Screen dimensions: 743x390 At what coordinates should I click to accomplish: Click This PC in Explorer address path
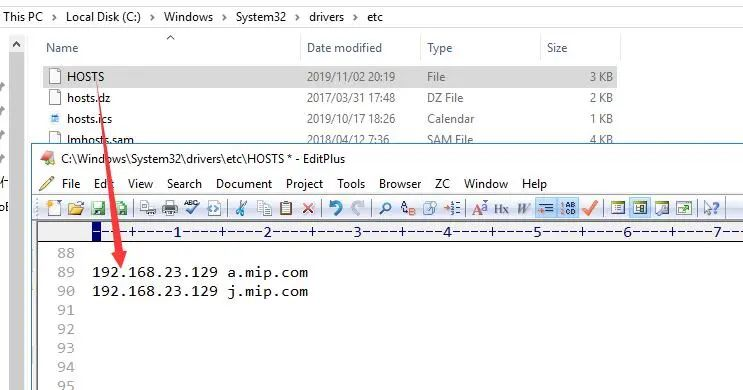click(x=22, y=17)
